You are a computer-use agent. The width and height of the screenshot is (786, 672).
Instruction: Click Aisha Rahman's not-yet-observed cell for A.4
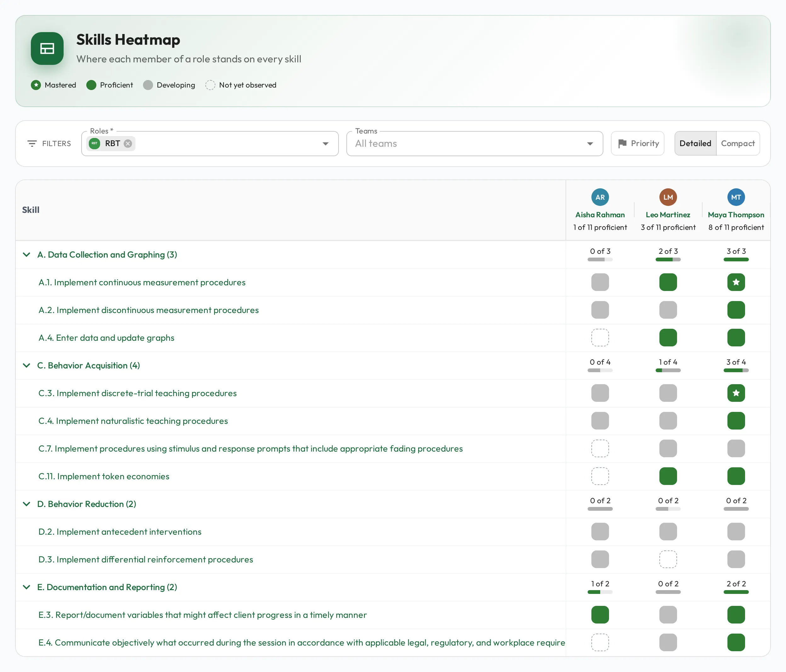(x=600, y=338)
